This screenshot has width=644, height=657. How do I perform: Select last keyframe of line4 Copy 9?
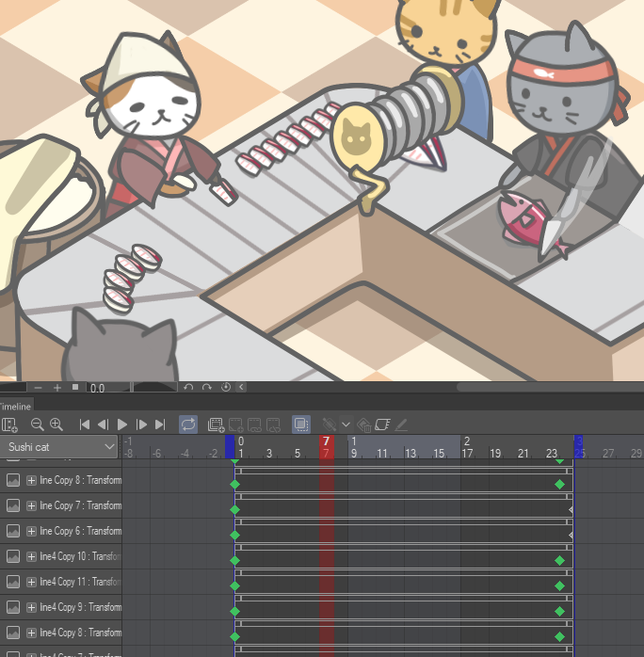click(559, 611)
